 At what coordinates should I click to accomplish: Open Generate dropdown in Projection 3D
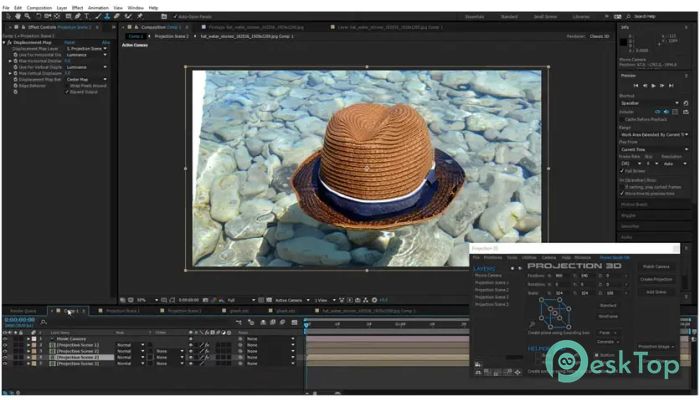pyautogui.click(x=608, y=342)
